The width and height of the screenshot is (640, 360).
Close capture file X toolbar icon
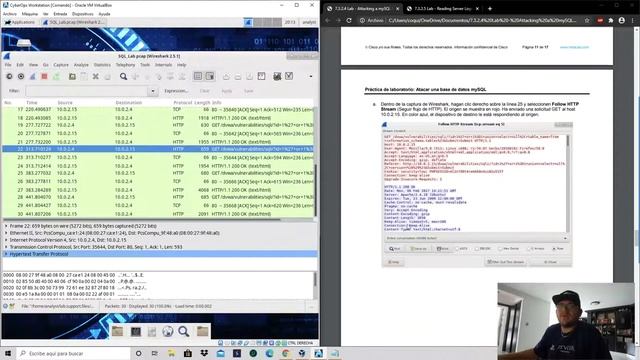(x=96, y=76)
